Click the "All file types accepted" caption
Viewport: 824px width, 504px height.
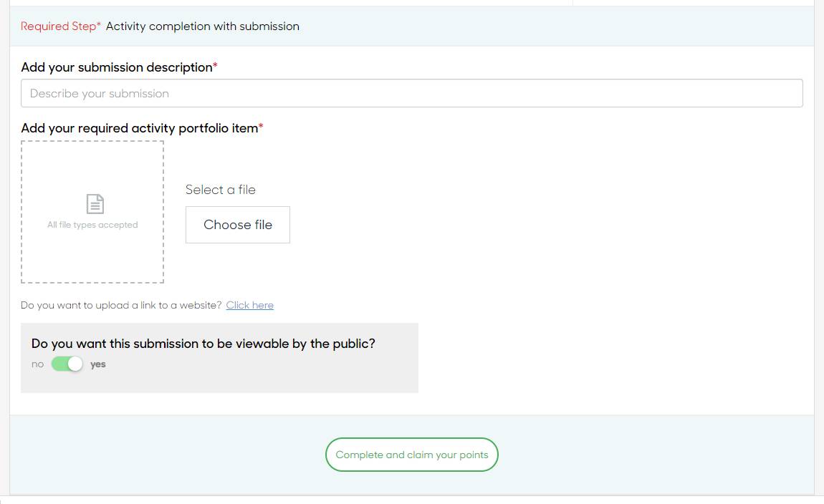point(92,225)
